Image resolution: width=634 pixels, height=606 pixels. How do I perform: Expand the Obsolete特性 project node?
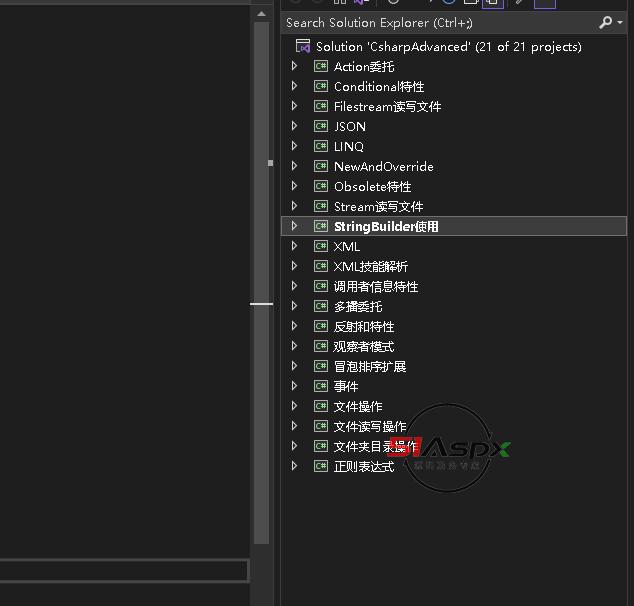[295, 186]
